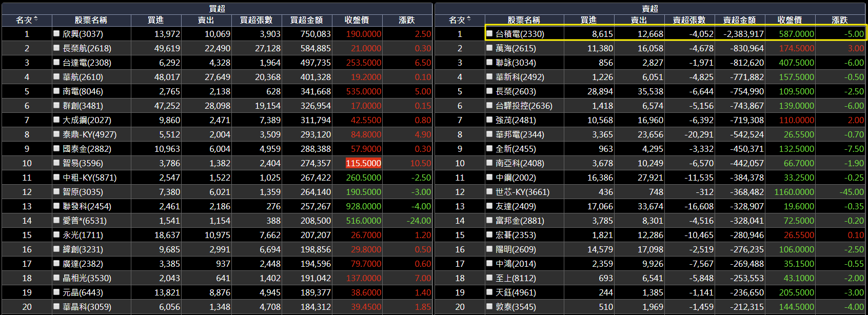Open stock 智易(3596) name
This screenshot has height=315, width=868.
click(x=83, y=163)
